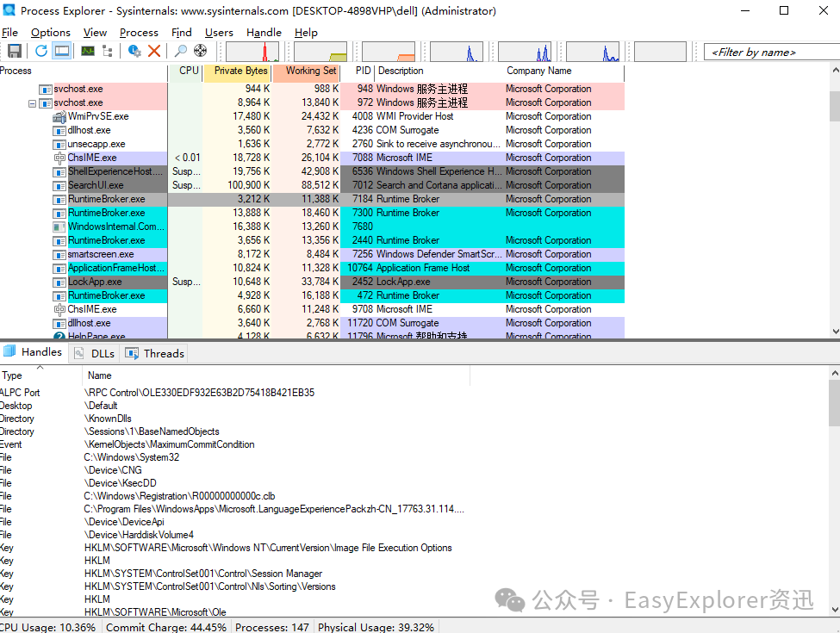
Task: Open the Options menu
Action: pyautogui.click(x=50, y=33)
